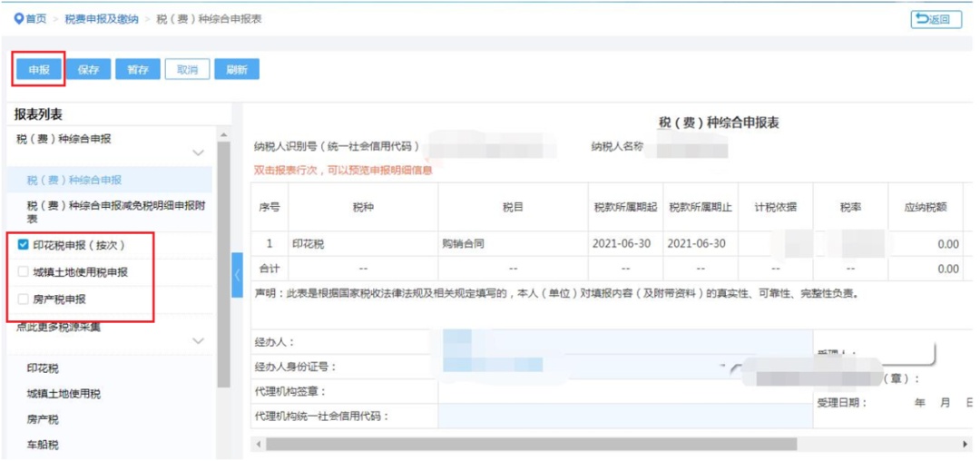Collapse the left panel using the blue arrow handle

pos(238,274)
